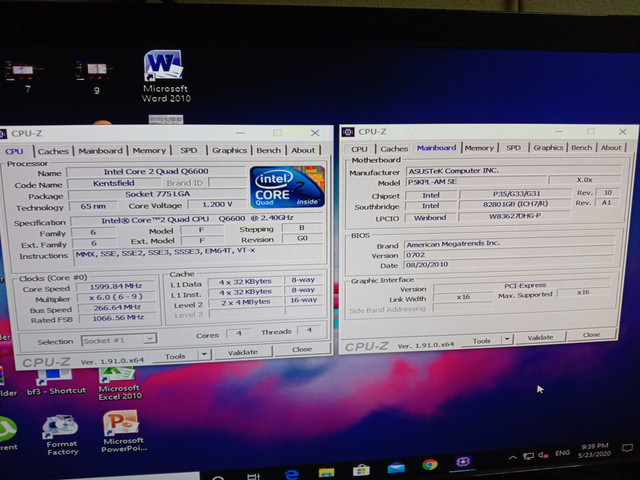
Task: Open the Mail app from the taskbar
Action: click(396, 467)
